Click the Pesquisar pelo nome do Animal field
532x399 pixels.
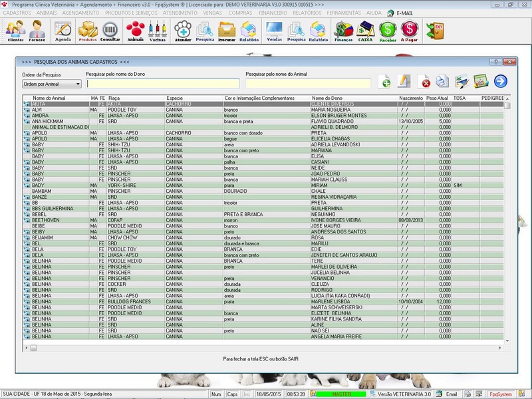[308, 84]
